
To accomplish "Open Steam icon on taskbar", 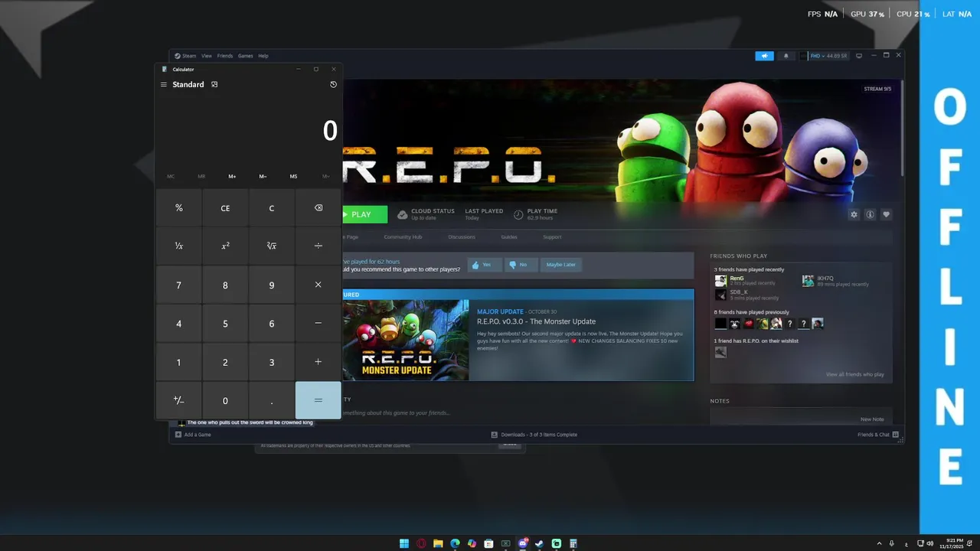I will point(539,543).
